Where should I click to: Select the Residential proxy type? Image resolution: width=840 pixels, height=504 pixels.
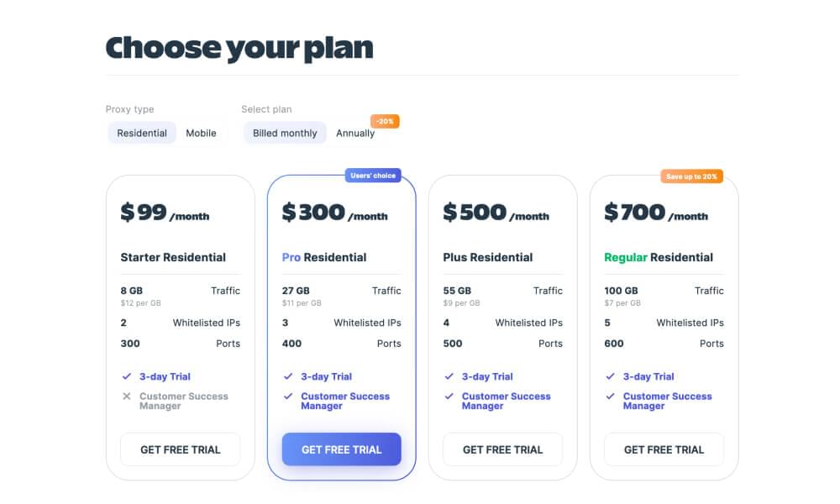click(x=141, y=133)
